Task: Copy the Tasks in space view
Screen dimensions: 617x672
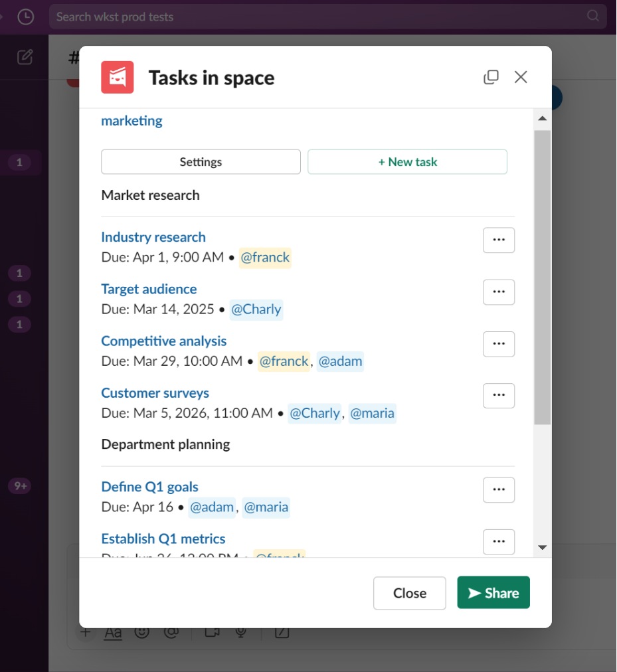Action: coord(491,77)
